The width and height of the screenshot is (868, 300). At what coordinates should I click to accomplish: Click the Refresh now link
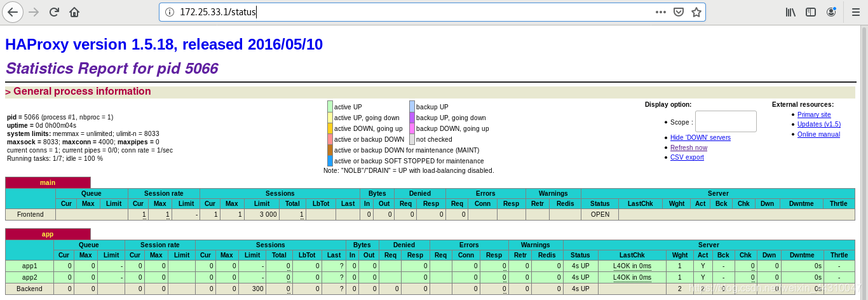689,147
